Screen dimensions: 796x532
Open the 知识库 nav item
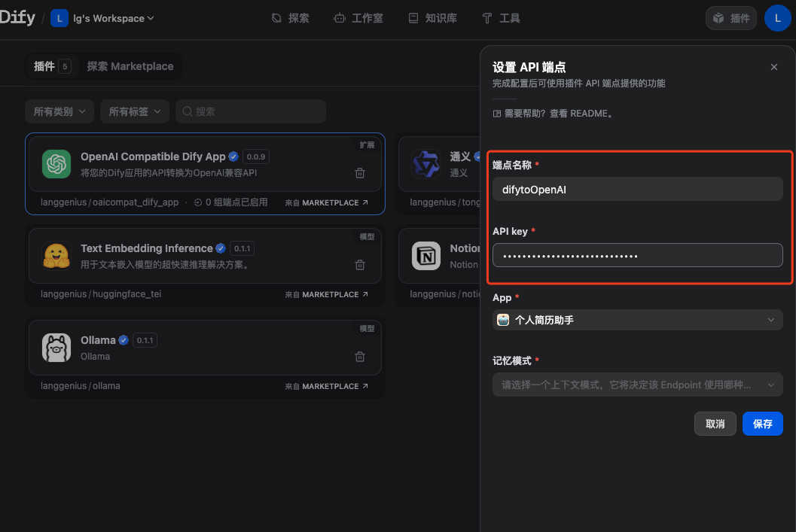pyautogui.click(x=433, y=19)
